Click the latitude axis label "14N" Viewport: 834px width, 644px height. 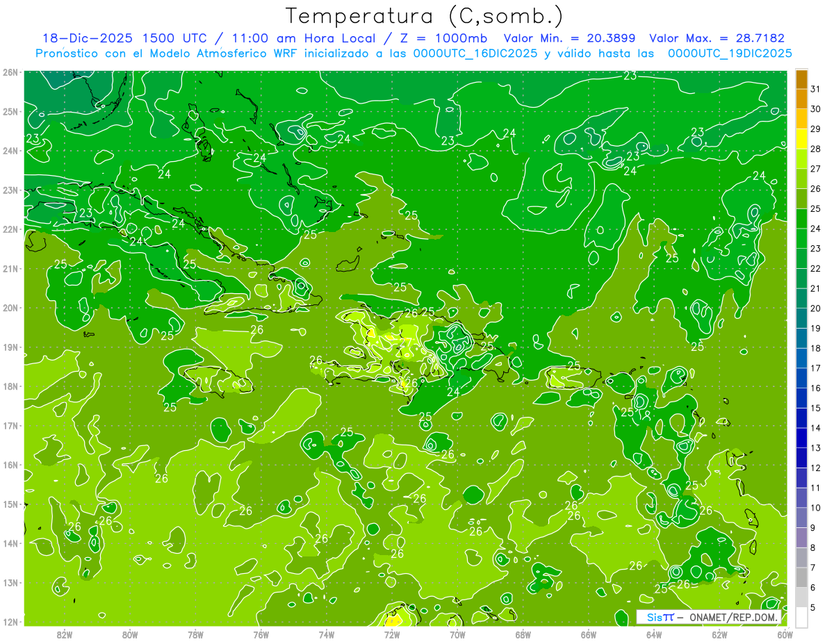tap(10, 543)
